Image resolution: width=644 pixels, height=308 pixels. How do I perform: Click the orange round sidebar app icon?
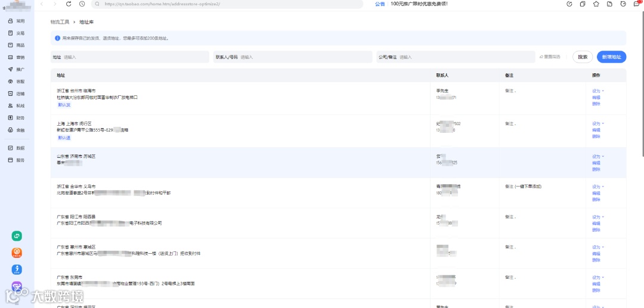pyautogui.click(x=17, y=253)
